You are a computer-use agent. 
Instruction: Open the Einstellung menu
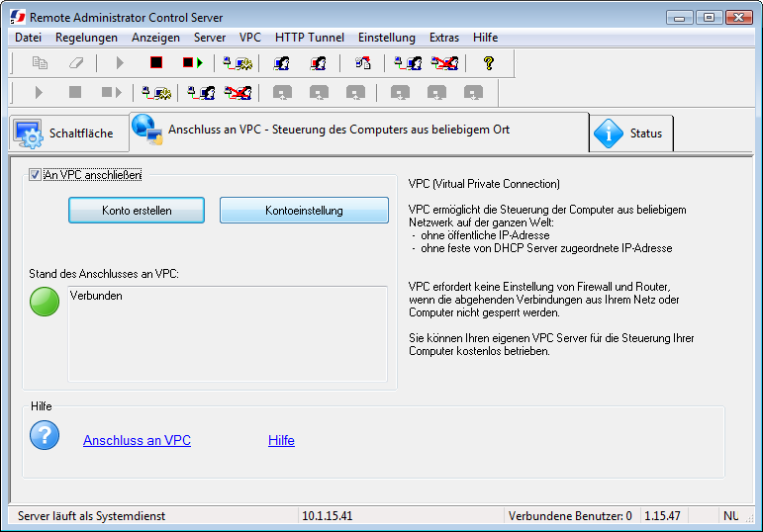[387, 38]
